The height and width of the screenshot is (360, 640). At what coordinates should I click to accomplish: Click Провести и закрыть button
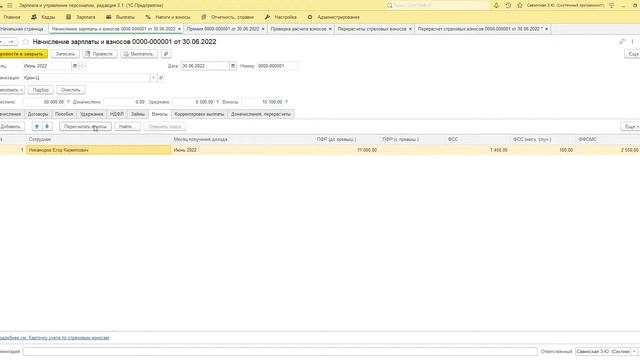coord(23,54)
